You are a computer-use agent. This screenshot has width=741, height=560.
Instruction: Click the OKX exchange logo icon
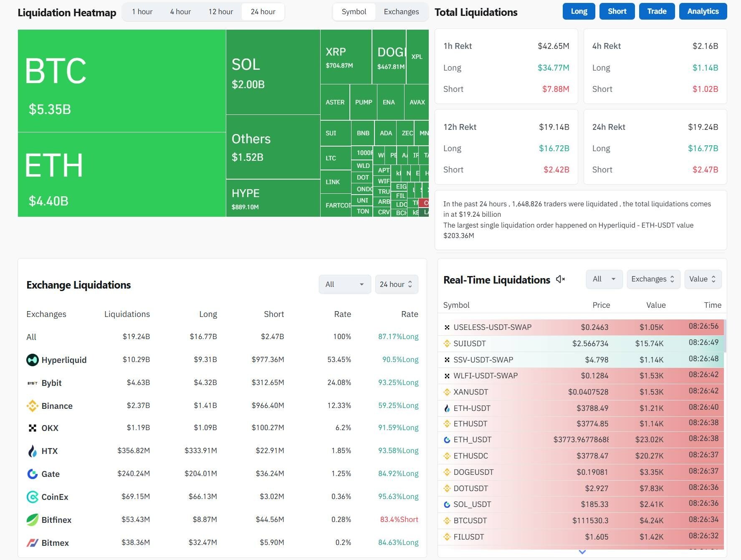point(32,428)
